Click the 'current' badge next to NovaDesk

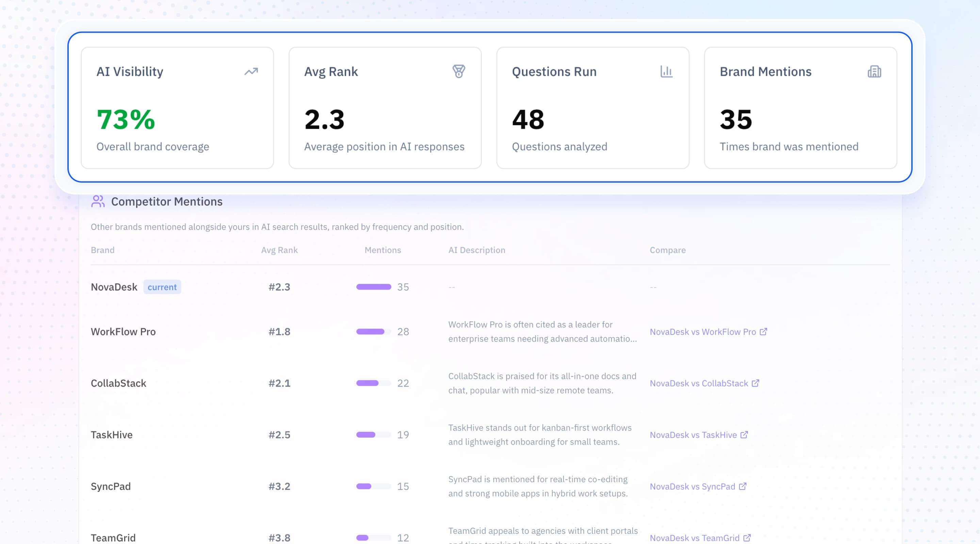tap(162, 287)
